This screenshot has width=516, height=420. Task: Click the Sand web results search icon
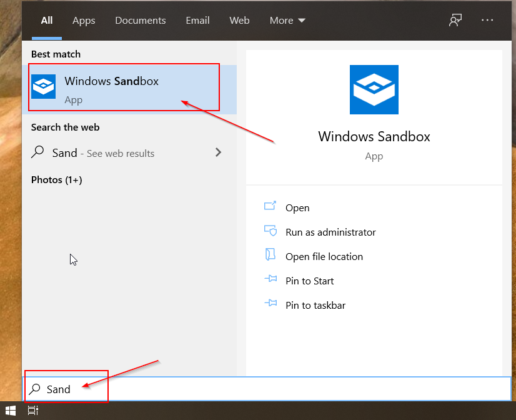(37, 152)
